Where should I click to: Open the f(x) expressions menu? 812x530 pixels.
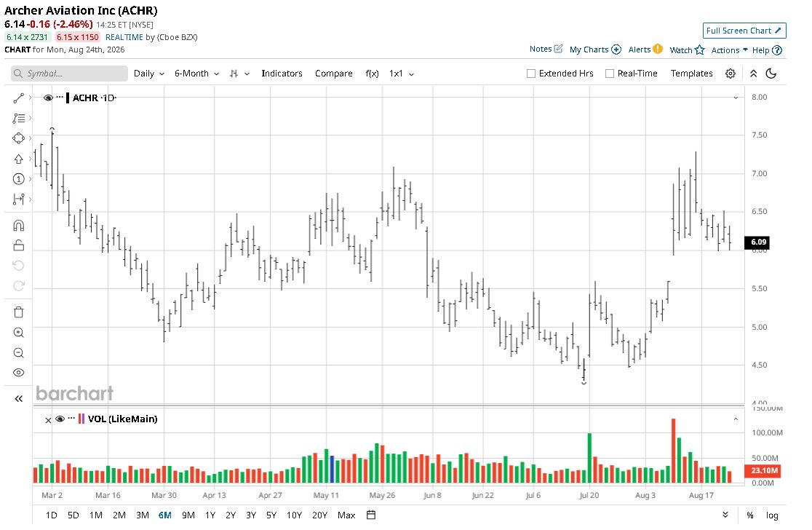pyautogui.click(x=372, y=74)
